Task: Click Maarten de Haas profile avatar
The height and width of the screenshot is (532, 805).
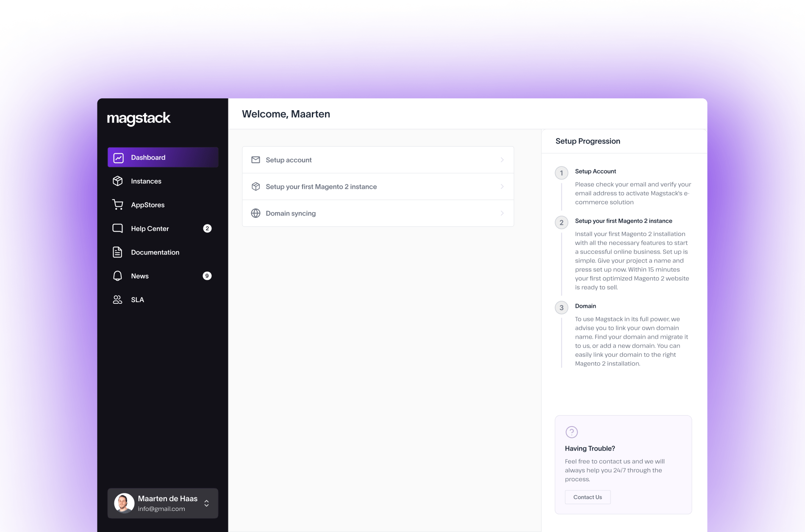Action: [x=124, y=503]
